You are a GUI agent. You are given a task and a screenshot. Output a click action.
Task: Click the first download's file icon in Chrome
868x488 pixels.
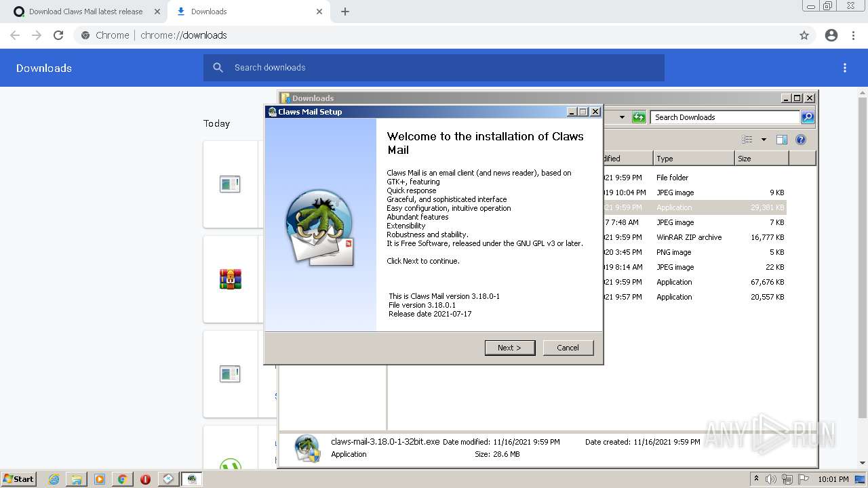pos(230,184)
